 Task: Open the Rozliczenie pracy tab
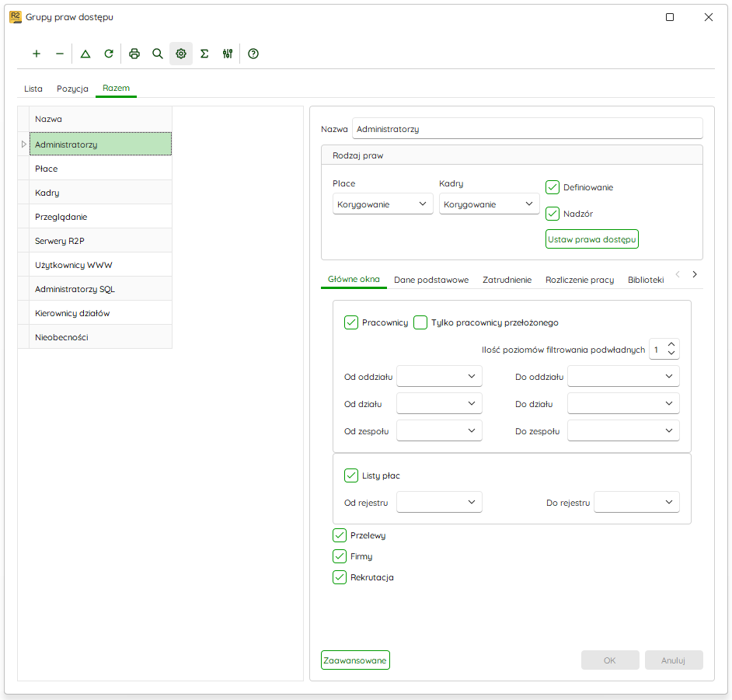pos(580,280)
